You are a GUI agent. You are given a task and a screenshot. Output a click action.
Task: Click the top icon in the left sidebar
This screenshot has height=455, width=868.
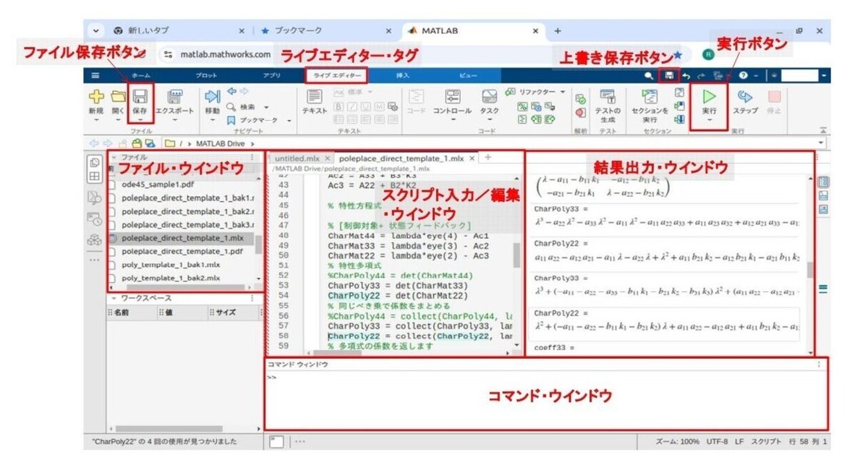pos(95,162)
